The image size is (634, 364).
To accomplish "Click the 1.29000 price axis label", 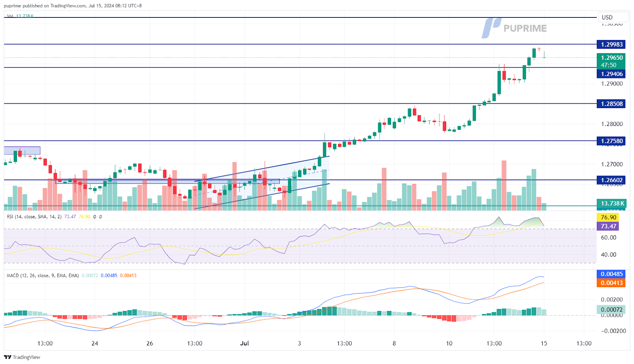I will 612,84.
